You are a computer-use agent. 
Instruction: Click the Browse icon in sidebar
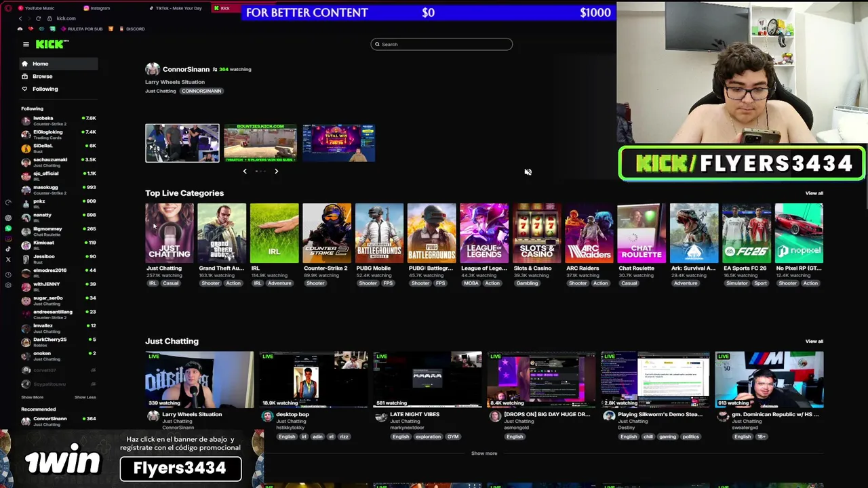pos(25,77)
